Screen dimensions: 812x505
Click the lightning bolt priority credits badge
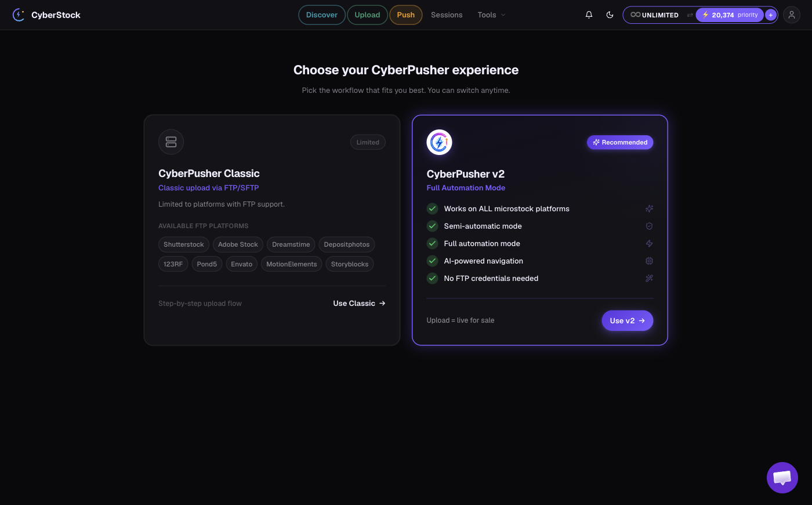tap(730, 15)
